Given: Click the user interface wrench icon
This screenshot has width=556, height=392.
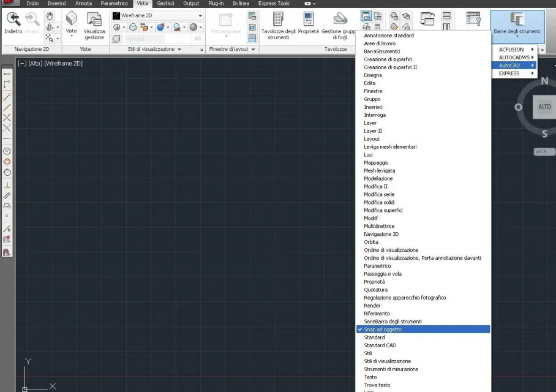Looking at the screenshot, I should click(473, 18).
